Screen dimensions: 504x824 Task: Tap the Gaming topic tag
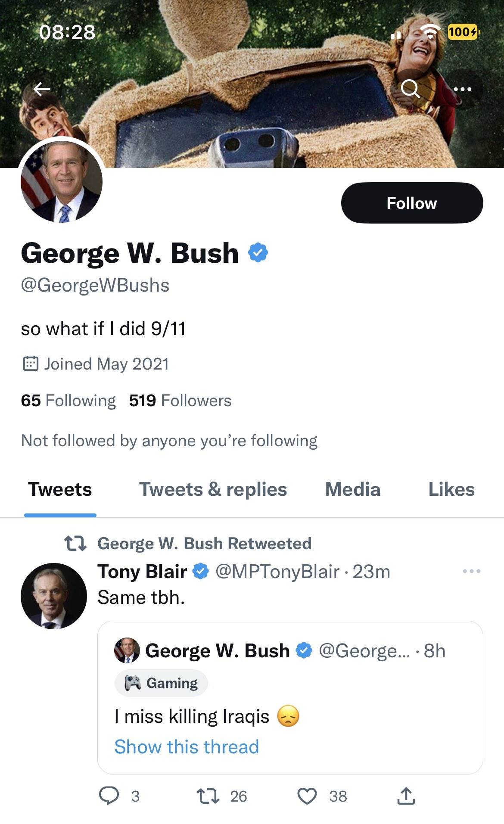point(162,683)
